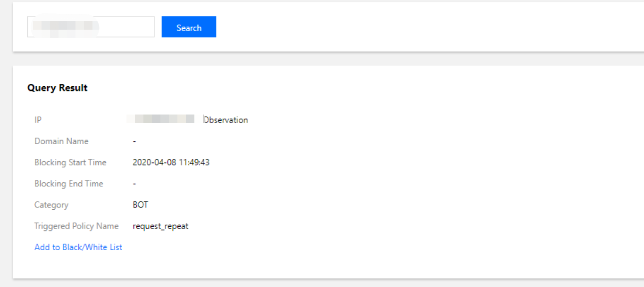Select the Query Result heading
Viewport: 644px width, 287px height.
pos(58,88)
